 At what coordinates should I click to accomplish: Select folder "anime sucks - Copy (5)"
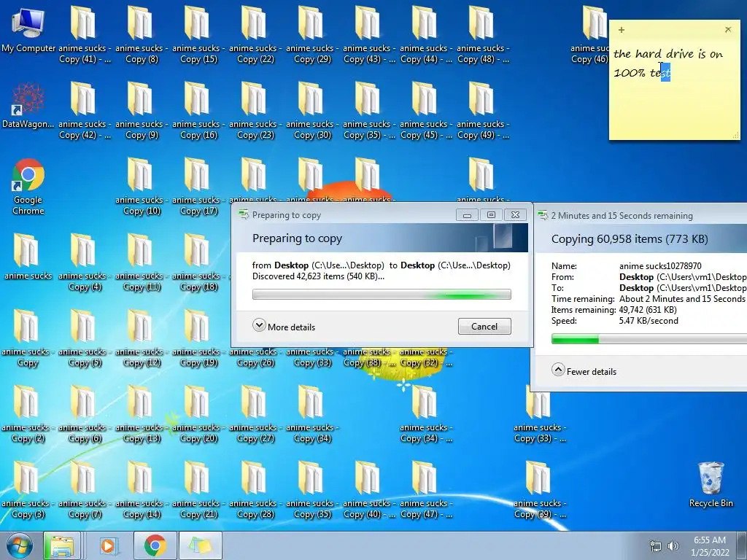click(85, 338)
